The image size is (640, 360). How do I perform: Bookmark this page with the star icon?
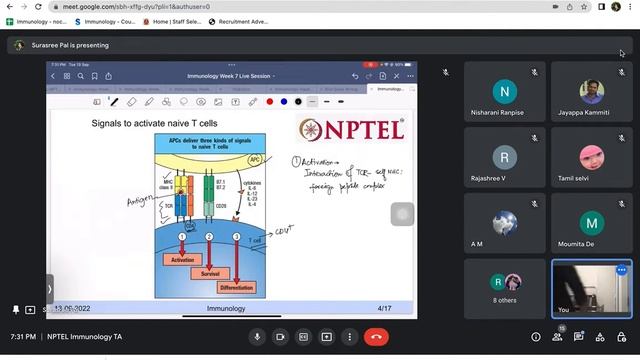coord(584,7)
